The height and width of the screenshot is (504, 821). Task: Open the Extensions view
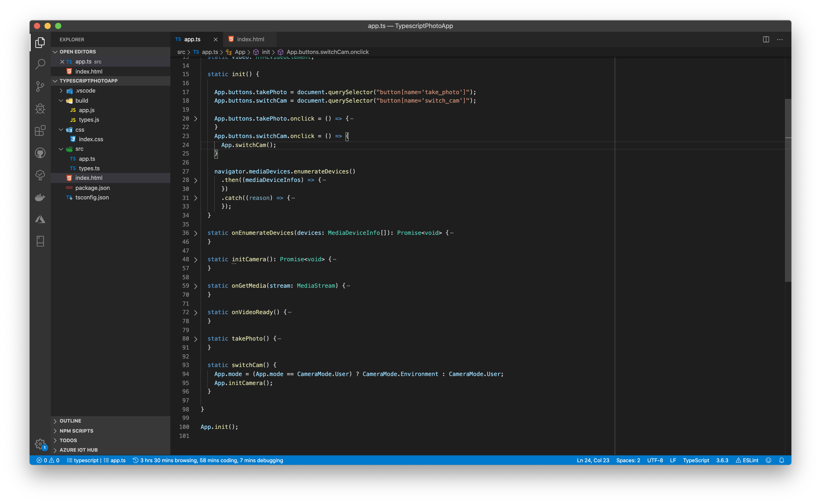(40, 130)
